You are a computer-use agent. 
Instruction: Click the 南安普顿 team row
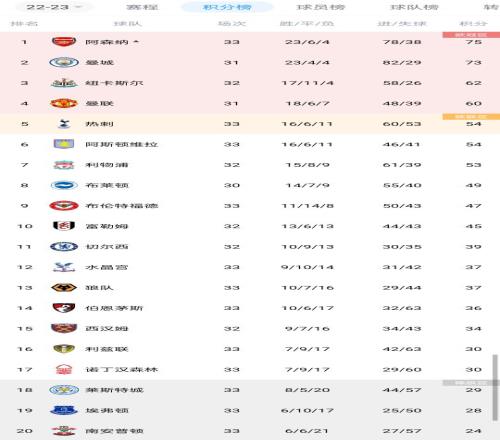click(x=250, y=431)
